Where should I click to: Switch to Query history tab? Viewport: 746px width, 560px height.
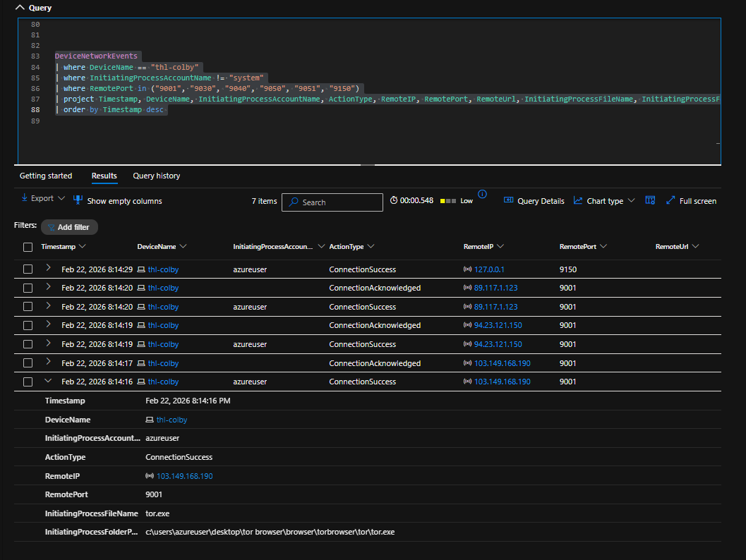(156, 176)
